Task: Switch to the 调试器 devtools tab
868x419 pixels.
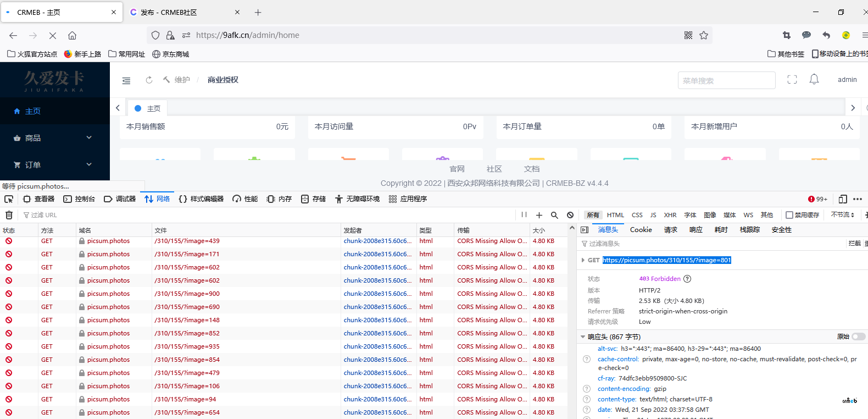Action: click(x=120, y=199)
